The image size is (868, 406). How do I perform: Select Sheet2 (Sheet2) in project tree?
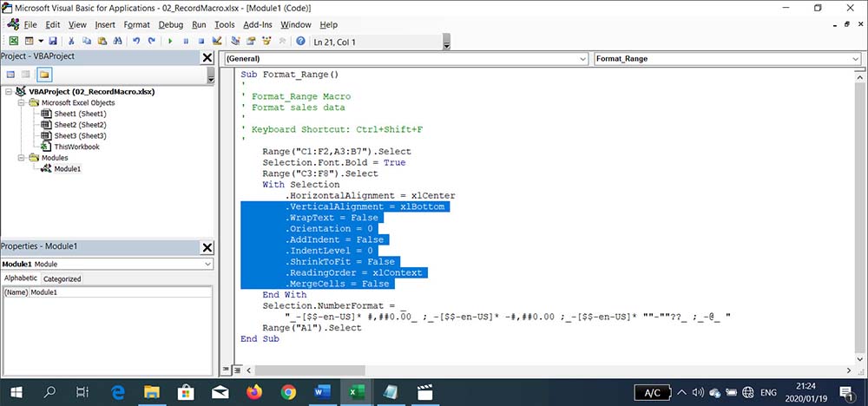coord(80,125)
